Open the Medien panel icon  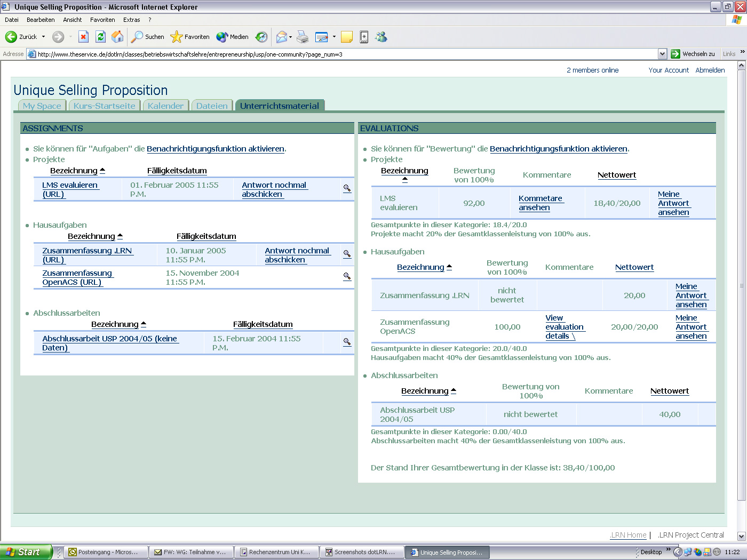[223, 37]
